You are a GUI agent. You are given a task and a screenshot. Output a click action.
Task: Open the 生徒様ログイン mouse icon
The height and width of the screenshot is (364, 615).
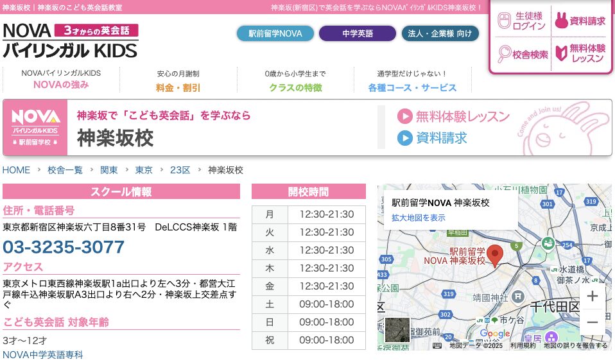(504, 21)
